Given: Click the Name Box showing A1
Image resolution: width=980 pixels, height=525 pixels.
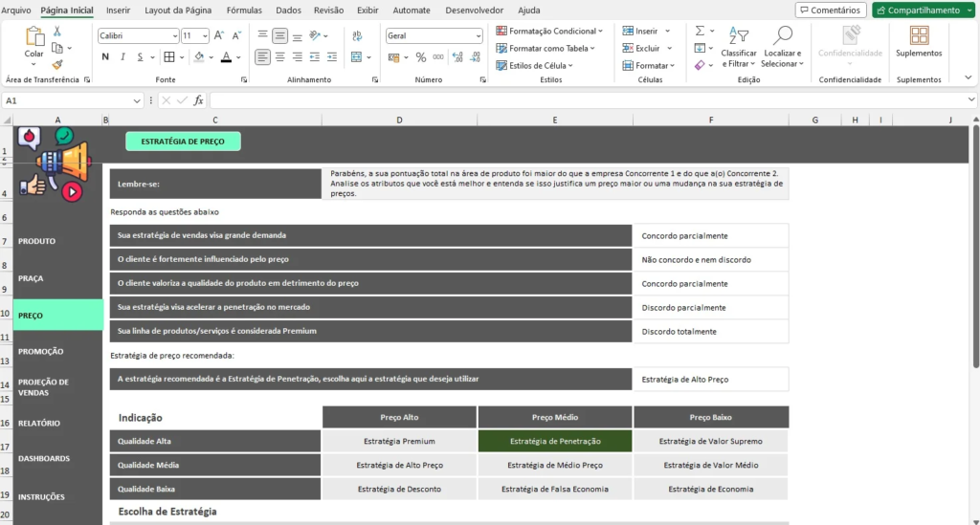Looking at the screenshot, I should (67, 100).
